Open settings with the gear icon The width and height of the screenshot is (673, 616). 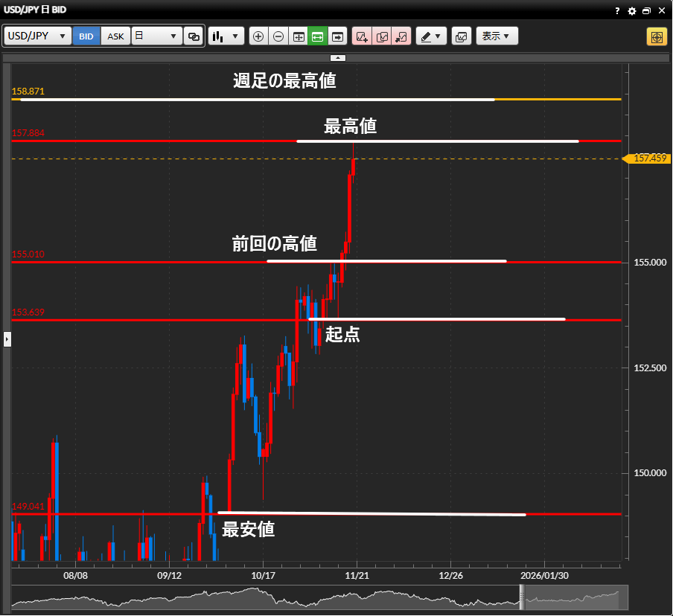click(x=632, y=11)
